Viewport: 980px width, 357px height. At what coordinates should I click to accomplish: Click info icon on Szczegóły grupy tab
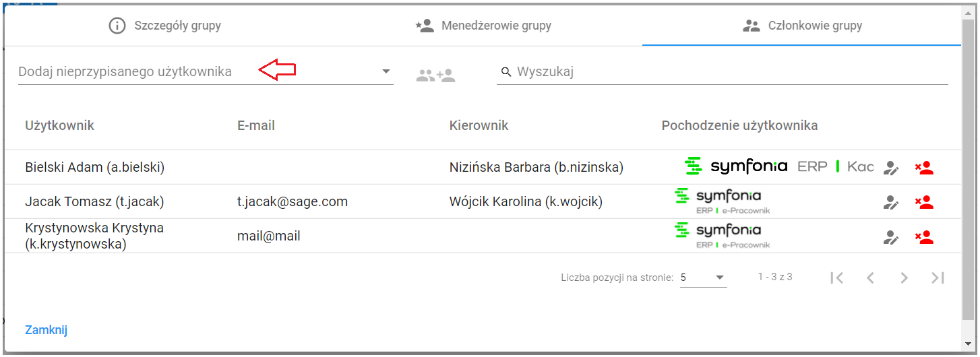117,26
